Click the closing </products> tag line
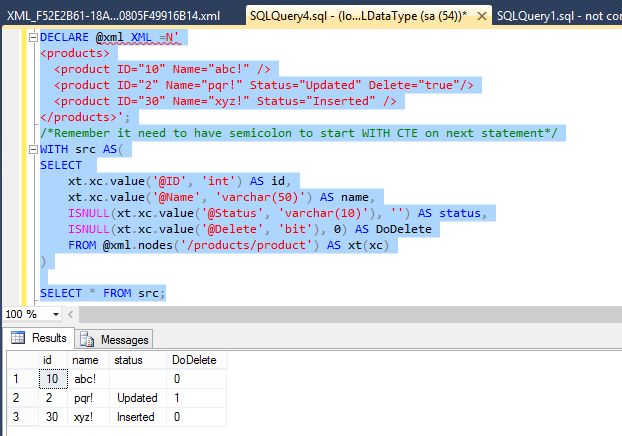 pos(85,117)
